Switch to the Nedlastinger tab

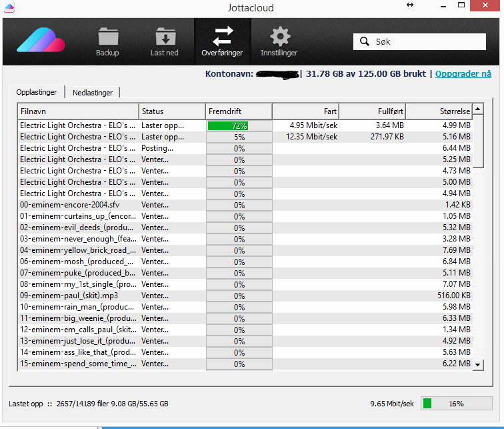click(93, 93)
